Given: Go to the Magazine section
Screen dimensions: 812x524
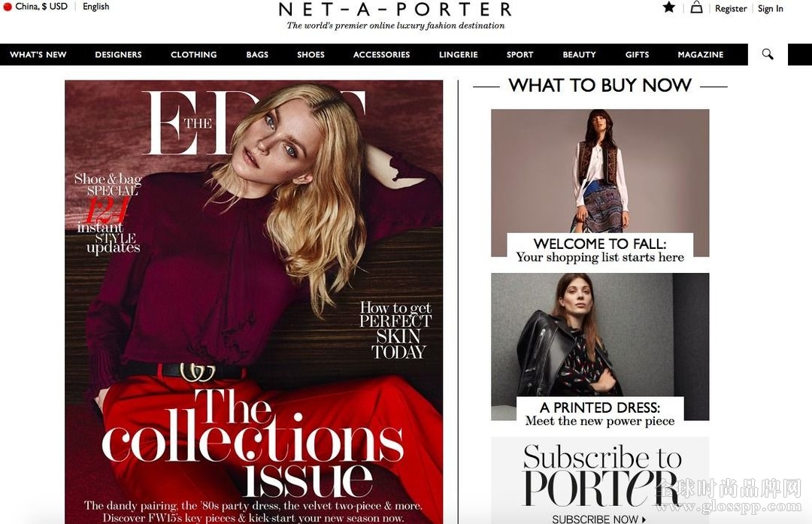Looking at the screenshot, I should [701, 54].
